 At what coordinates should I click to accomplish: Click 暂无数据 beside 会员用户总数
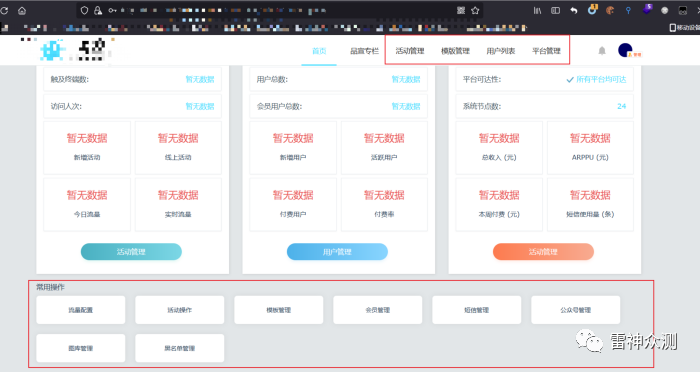click(406, 106)
